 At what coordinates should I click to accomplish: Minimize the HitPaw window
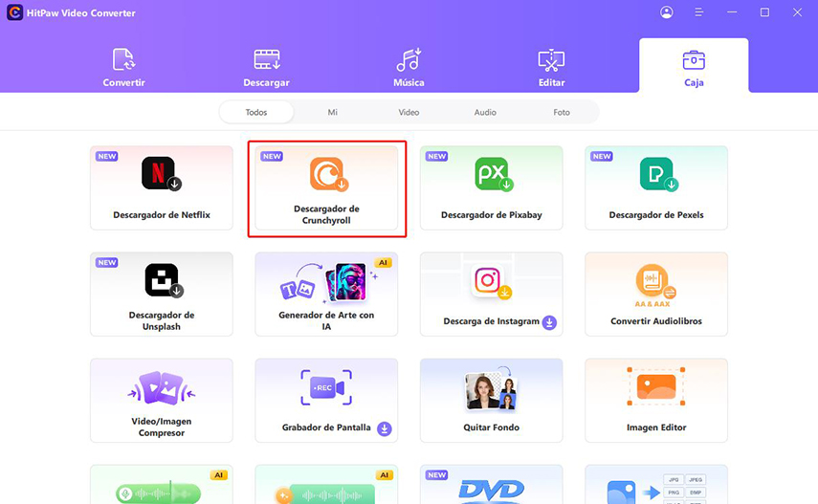coord(732,12)
